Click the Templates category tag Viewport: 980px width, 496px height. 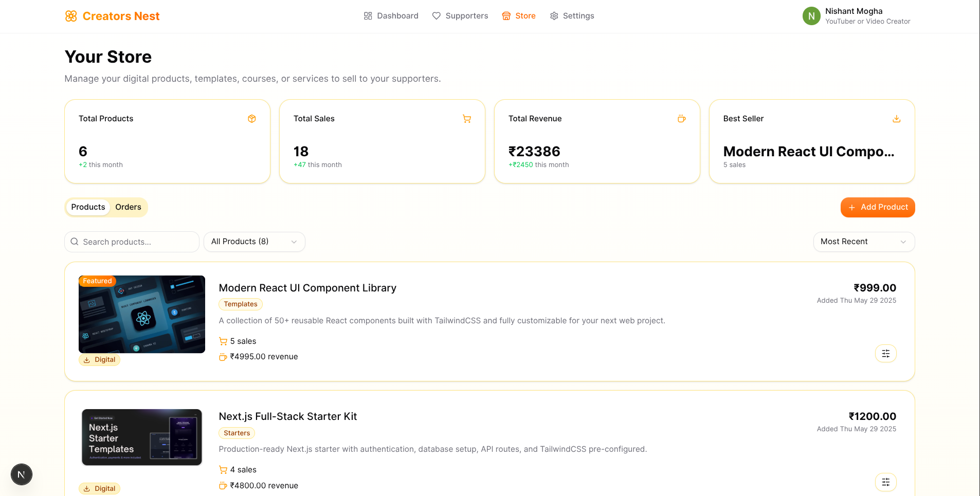tap(241, 304)
